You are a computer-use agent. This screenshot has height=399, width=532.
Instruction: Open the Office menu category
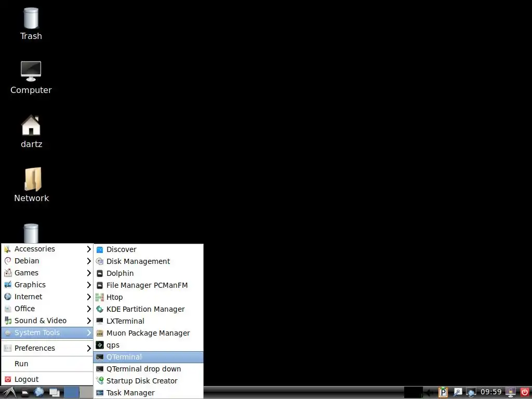pos(47,309)
